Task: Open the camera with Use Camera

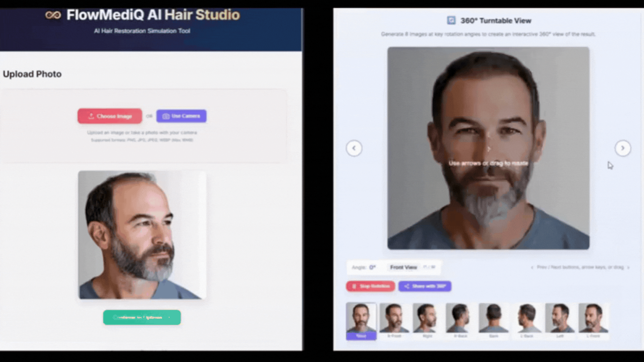Action: click(181, 116)
